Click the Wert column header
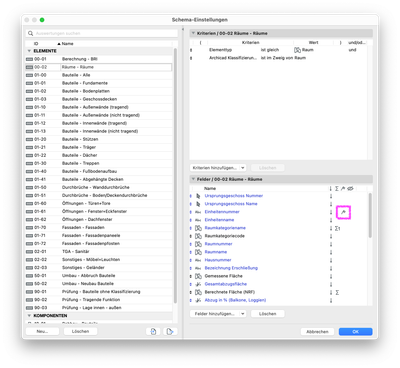Image resolution: width=400 pixels, height=368 pixels. click(x=313, y=43)
